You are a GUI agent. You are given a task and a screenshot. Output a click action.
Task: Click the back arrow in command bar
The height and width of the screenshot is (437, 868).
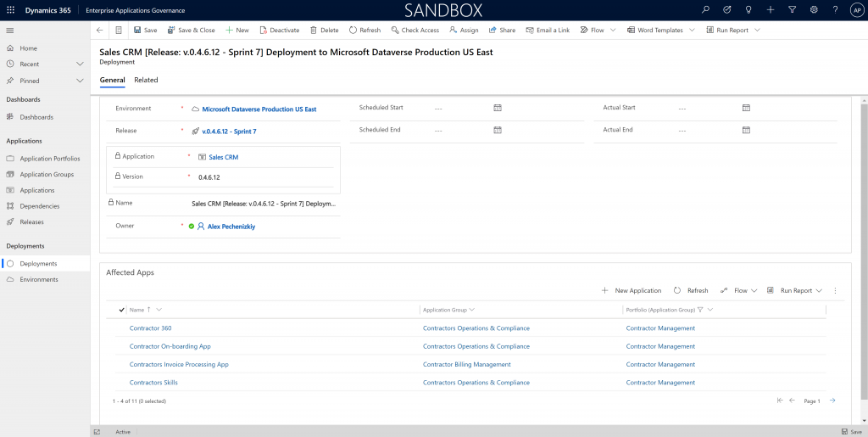coord(100,30)
